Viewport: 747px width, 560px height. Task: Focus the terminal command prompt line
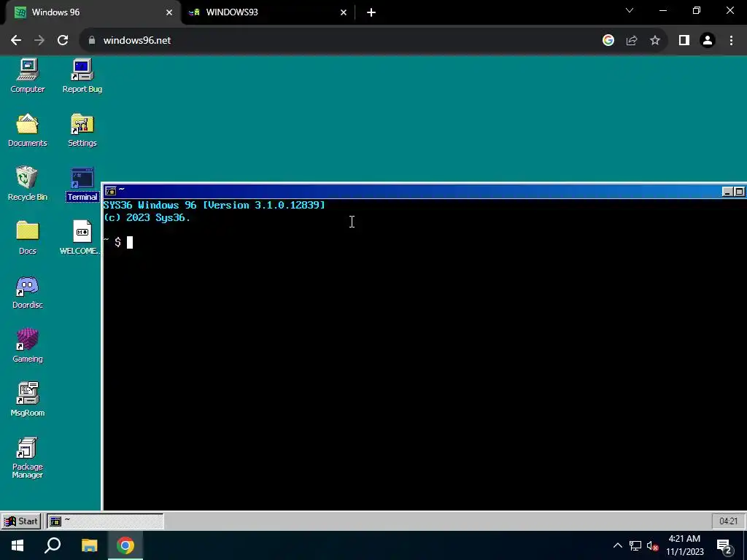click(424, 242)
